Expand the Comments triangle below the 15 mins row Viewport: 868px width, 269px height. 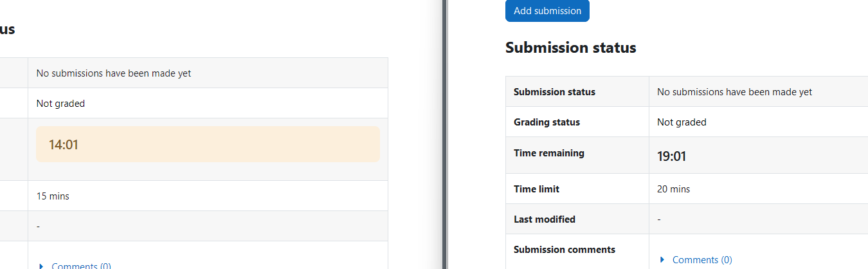click(42, 266)
